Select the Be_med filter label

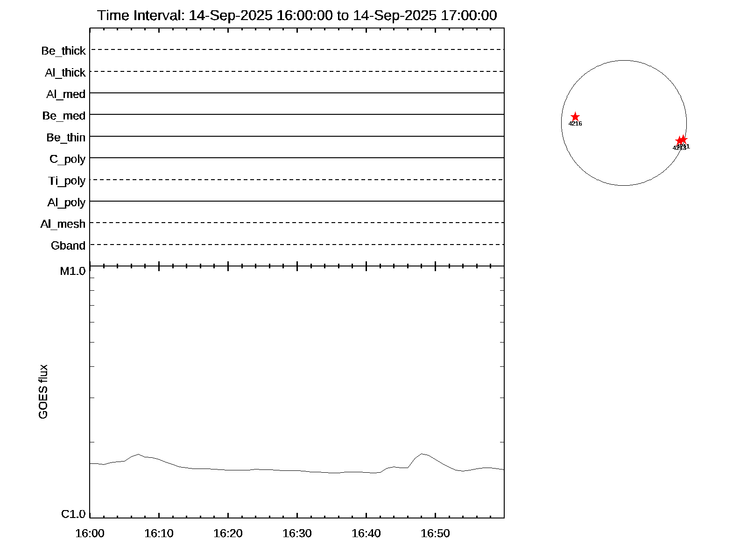pos(64,116)
